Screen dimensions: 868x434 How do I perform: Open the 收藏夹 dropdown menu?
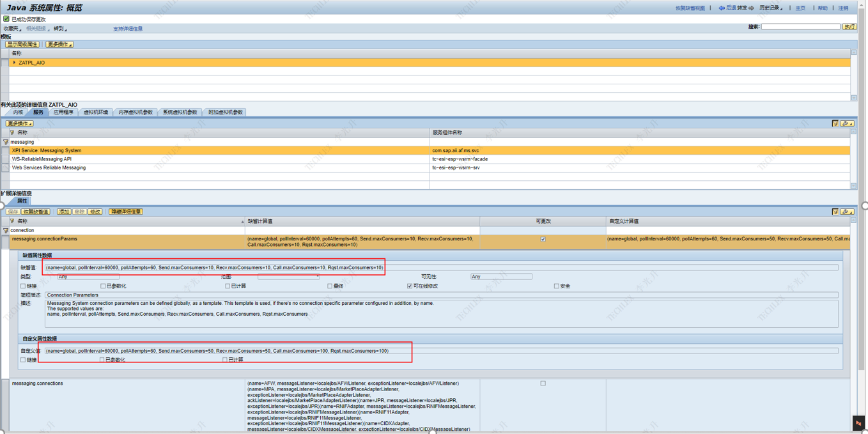click(12, 29)
